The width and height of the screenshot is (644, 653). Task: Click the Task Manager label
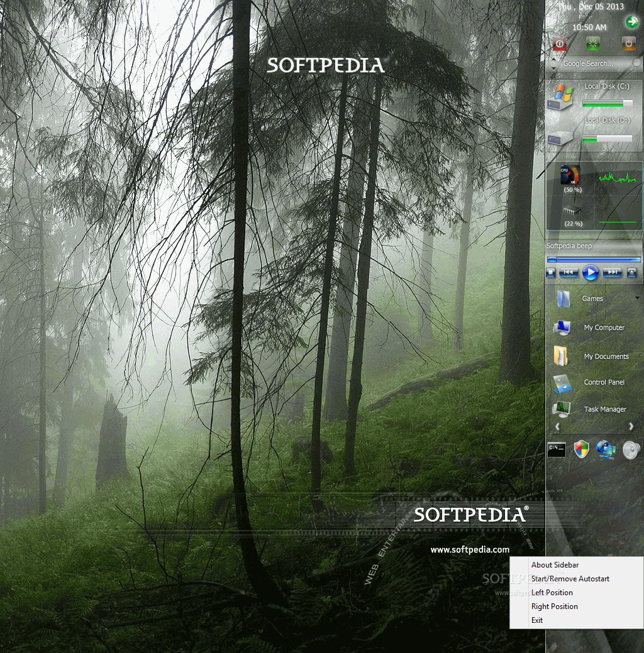(x=605, y=409)
